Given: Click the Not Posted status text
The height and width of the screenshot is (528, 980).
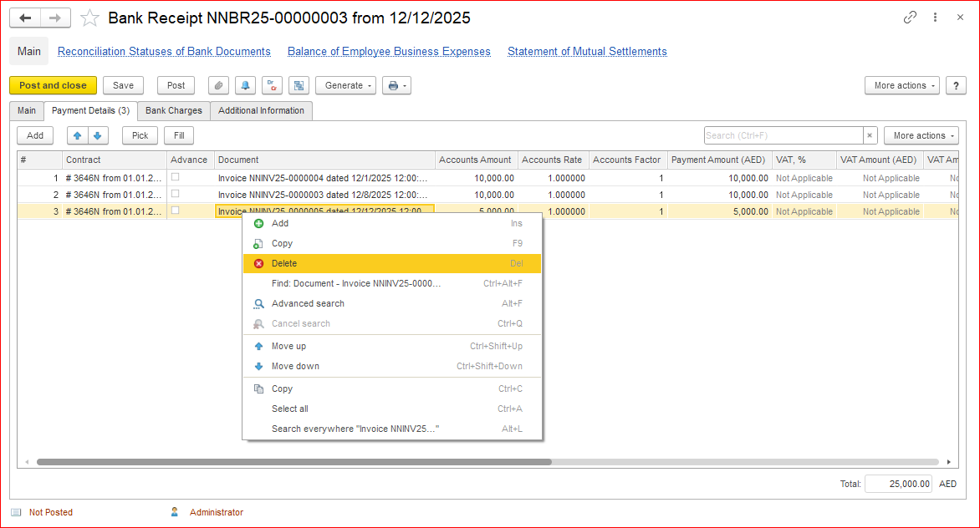Looking at the screenshot, I should click(x=51, y=512).
